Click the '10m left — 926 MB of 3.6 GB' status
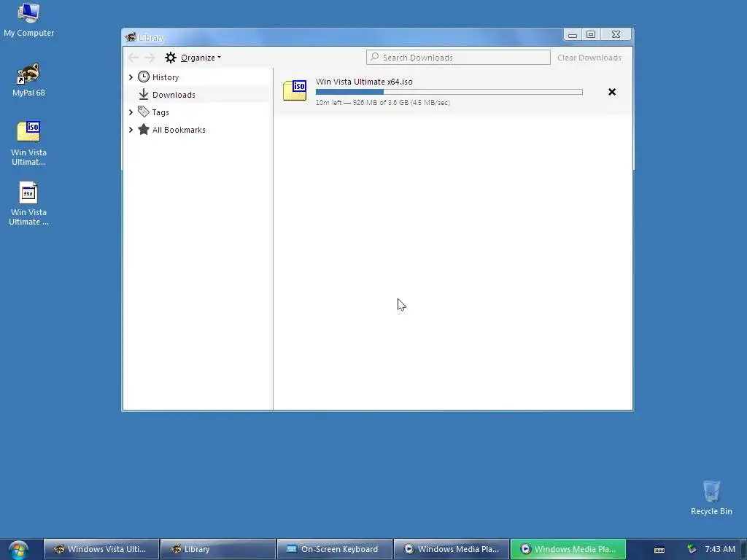 click(382, 102)
